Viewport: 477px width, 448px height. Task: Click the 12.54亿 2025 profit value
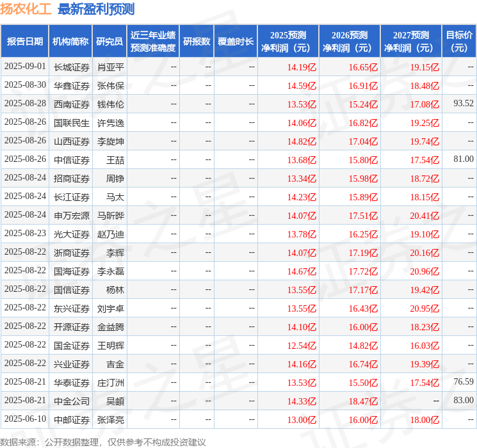(x=302, y=346)
